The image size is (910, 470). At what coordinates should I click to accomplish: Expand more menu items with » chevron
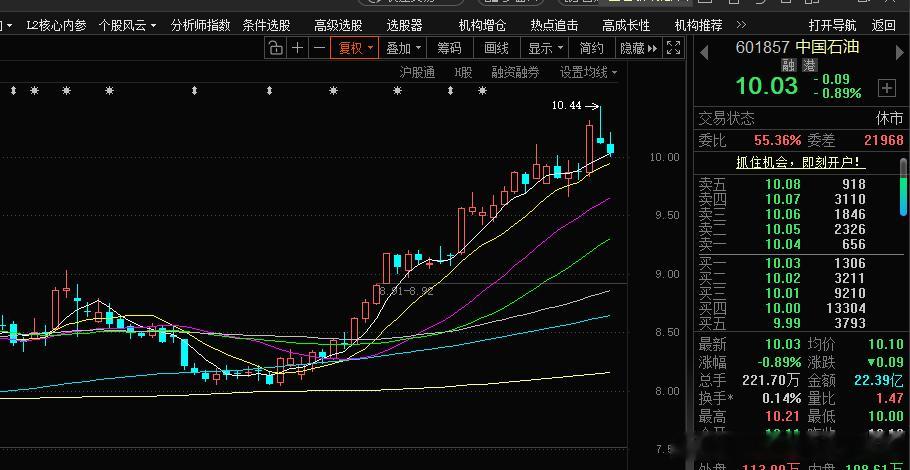click(741, 25)
